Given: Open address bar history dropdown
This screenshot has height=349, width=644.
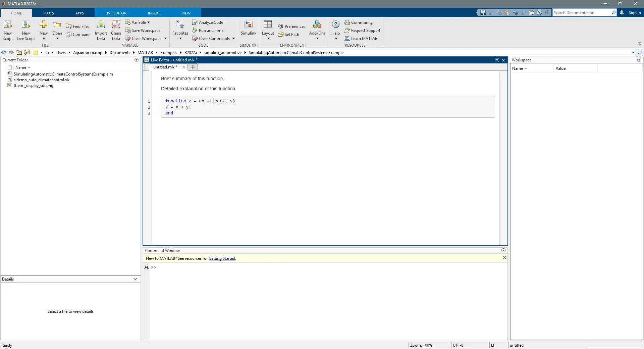Looking at the screenshot, I should (633, 52).
